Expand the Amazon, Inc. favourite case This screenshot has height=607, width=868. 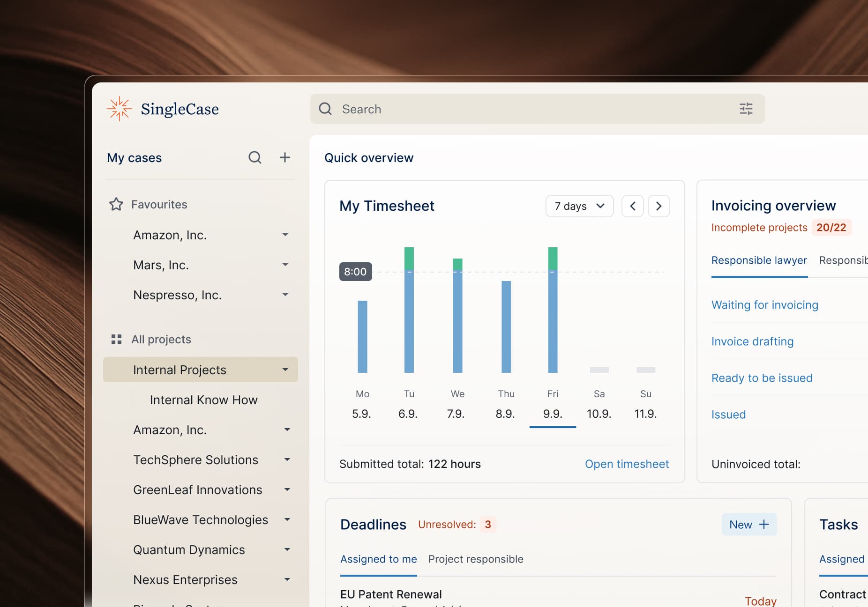(x=285, y=235)
